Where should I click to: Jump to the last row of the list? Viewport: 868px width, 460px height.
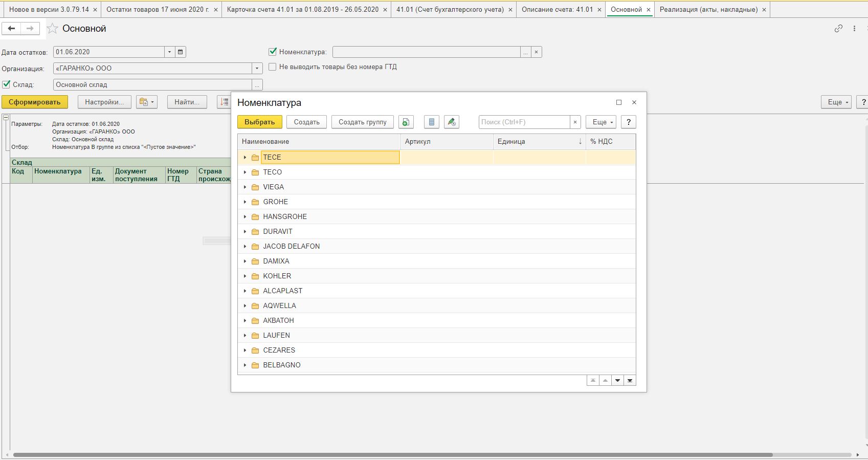(x=630, y=380)
